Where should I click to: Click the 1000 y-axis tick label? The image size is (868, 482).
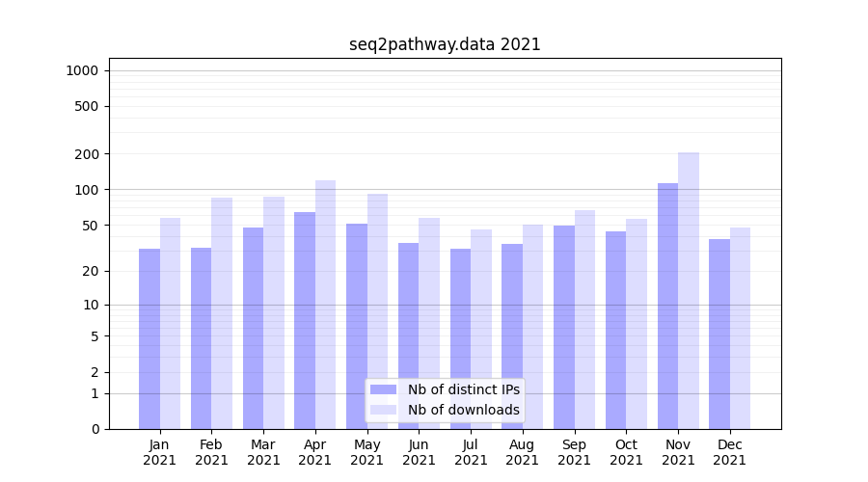pyautogui.click(x=82, y=70)
